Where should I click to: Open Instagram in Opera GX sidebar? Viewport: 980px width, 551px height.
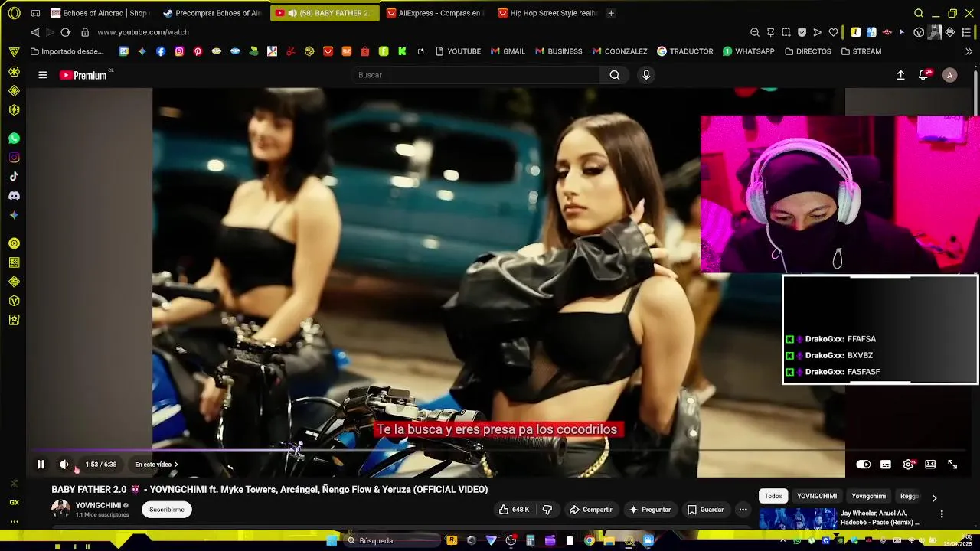pos(14,158)
